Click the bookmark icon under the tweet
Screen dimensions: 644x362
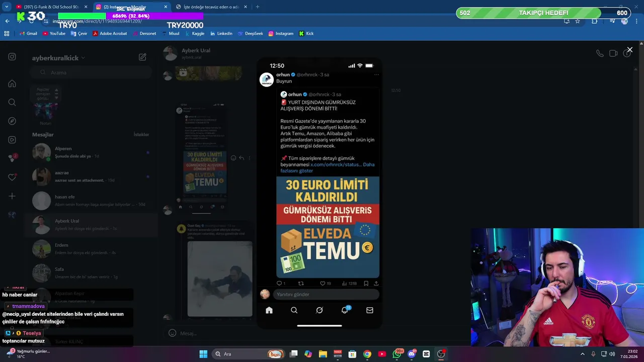pos(366,284)
